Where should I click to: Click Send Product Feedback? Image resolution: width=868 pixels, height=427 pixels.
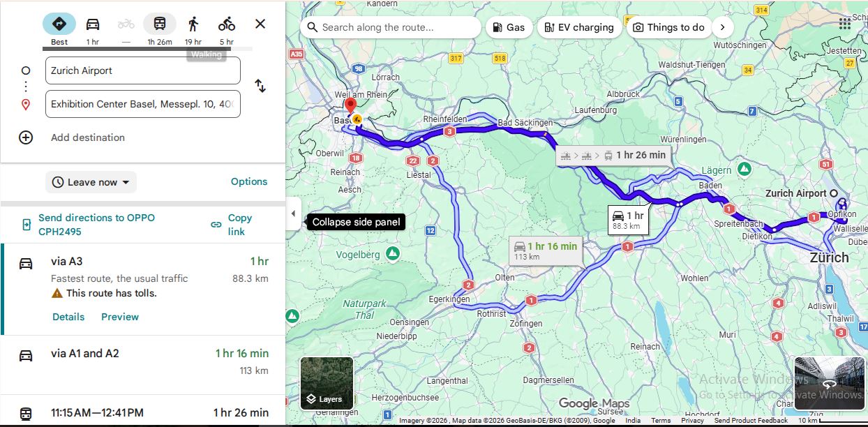click(751, 421)
